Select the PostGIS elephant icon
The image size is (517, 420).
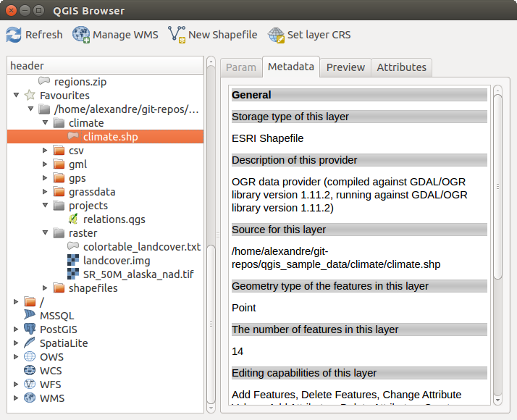tap(30, 329)
